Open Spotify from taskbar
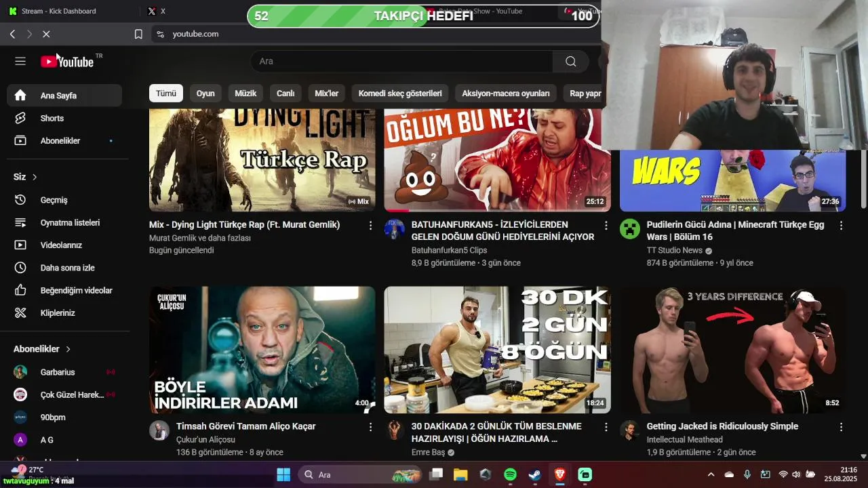868x488 pixels. coord(510,474)
